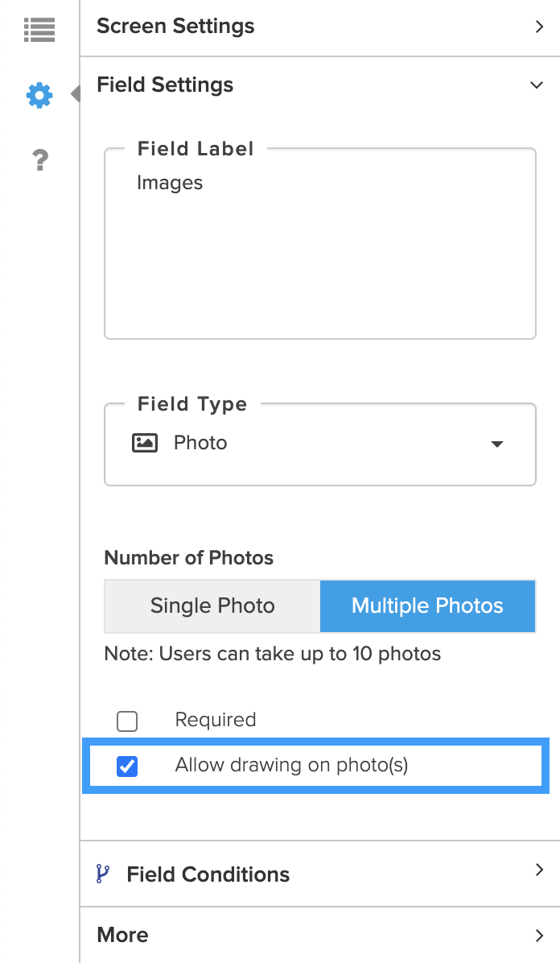This screenshot has height=963, width=560.
Task: Open the Field Type dropdown arrow
Action: pos(497,444)
